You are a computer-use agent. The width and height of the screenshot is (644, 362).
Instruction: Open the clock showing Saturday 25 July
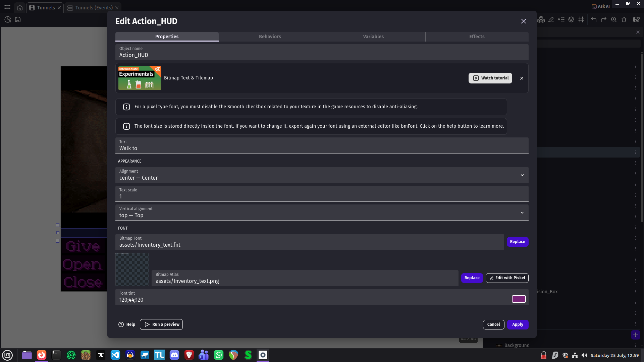tap(614, 355)
